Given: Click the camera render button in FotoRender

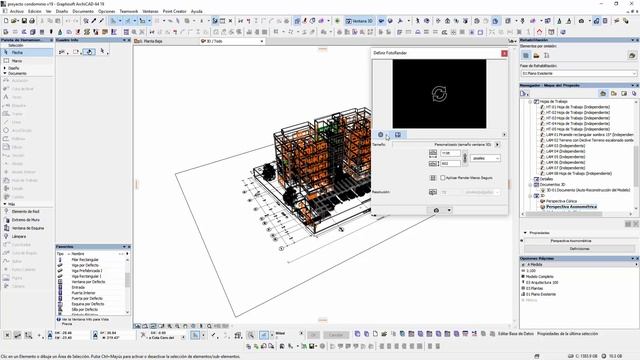Looking at the screenshot, I should [x=436, y=210].
